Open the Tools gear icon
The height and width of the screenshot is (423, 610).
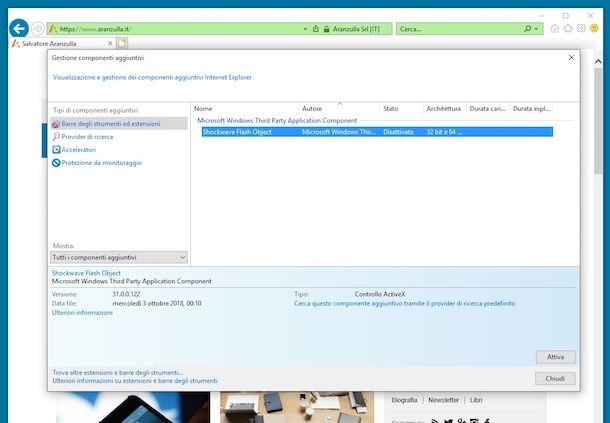click(581, 28)
